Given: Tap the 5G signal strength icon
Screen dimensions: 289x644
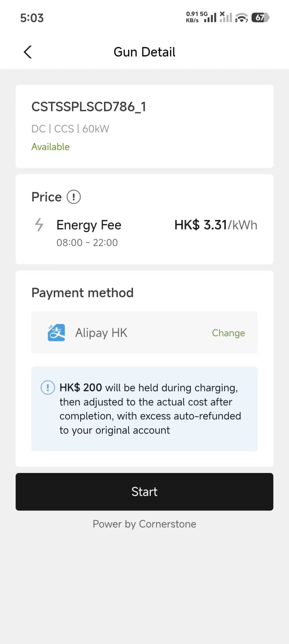Looking at the screenshot, I should 210,18.
